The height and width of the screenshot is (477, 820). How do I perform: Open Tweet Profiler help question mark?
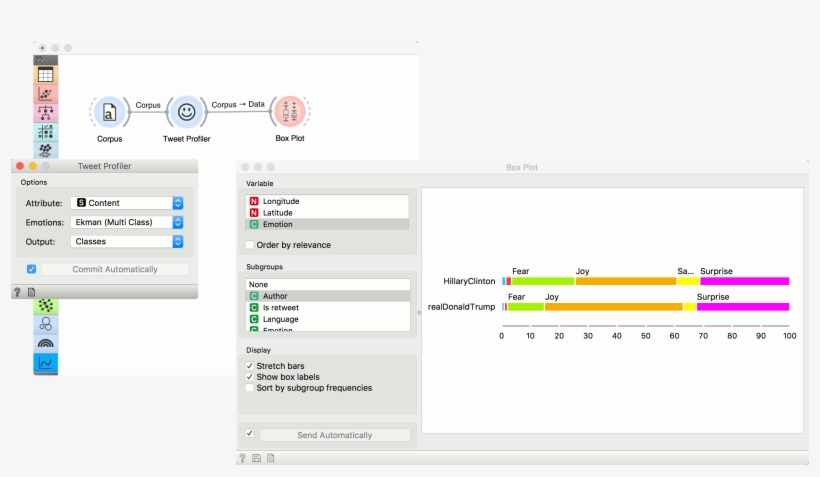(17, 292)
